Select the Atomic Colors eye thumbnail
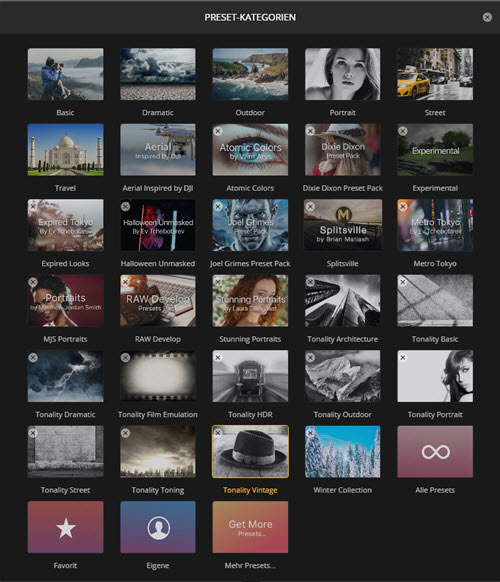The image size is (500, 582). [x=250, y=150]
